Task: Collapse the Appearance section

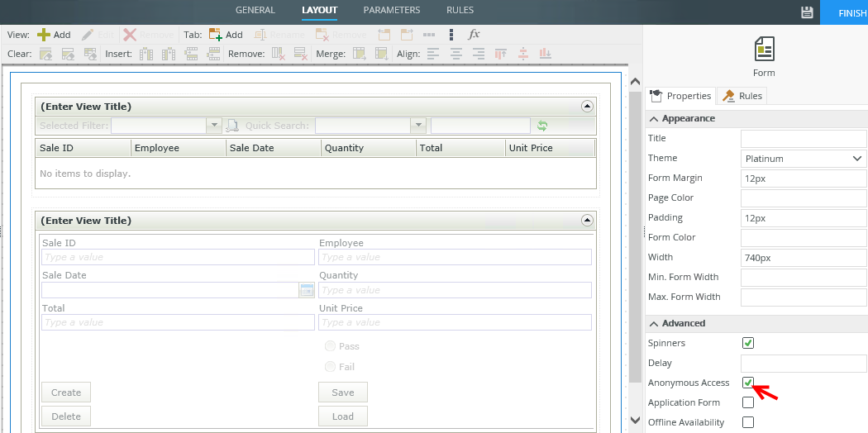Action: pyautogui.click(x=653, y=118)
